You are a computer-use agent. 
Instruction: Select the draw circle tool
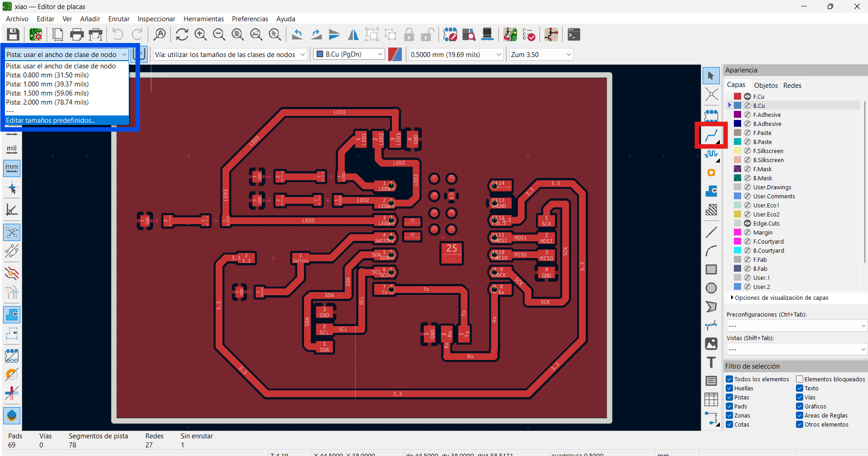point(711,288)
